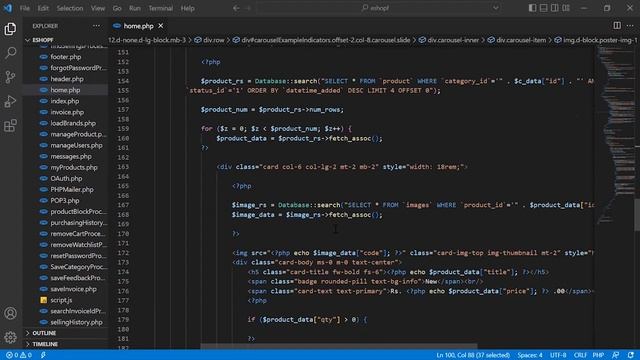Open the File menu
Viewport: 640px width, 360px height.
point(25,8)
